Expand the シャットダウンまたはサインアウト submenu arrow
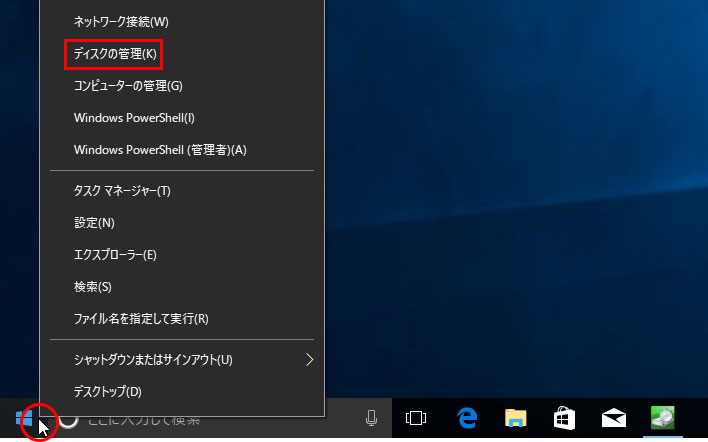Screen dimensions: 708x442 point(309,359)
